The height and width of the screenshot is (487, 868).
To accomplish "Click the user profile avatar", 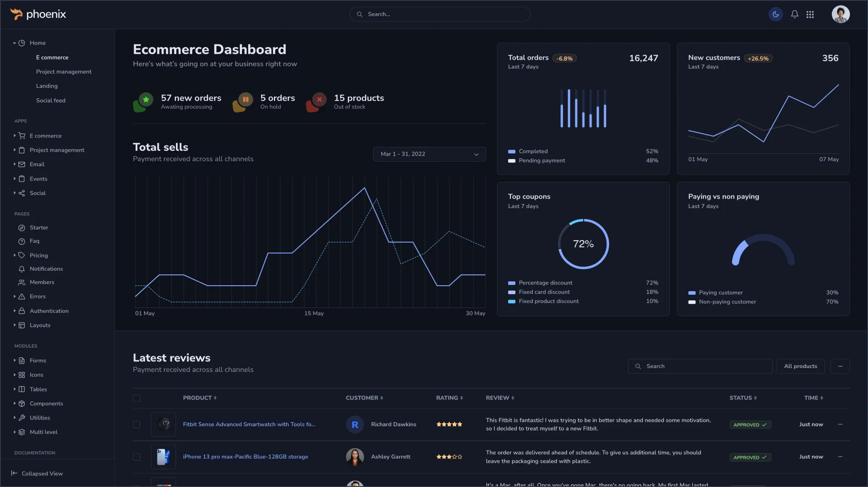I will (x=840, y=14).
